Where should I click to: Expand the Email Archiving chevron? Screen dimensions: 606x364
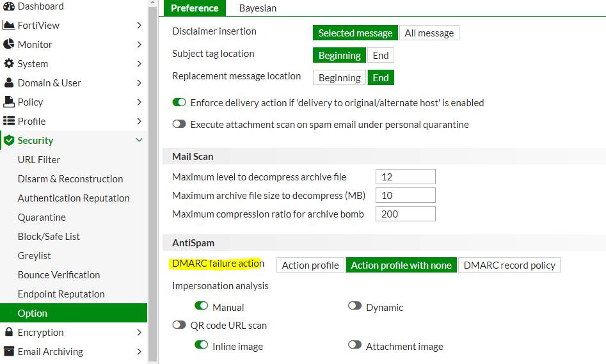[x=140, y=352]
